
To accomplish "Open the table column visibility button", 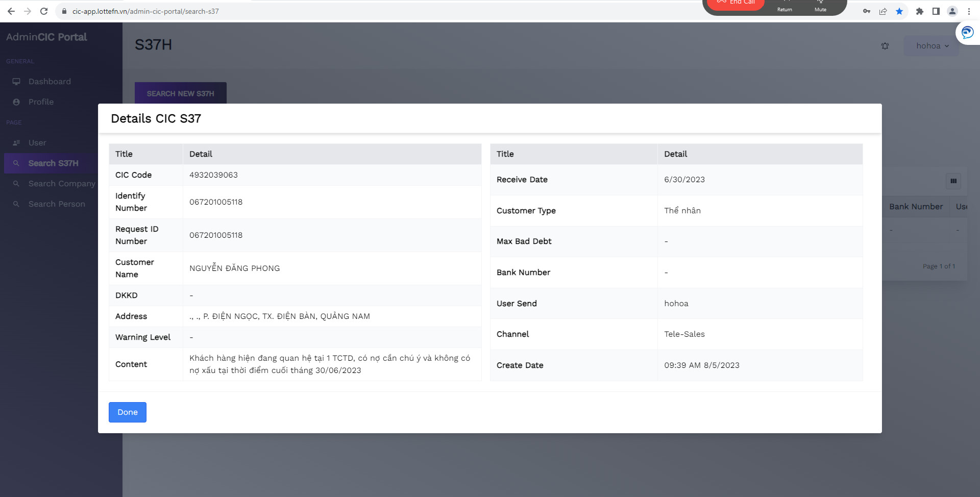I will (953, 181).
